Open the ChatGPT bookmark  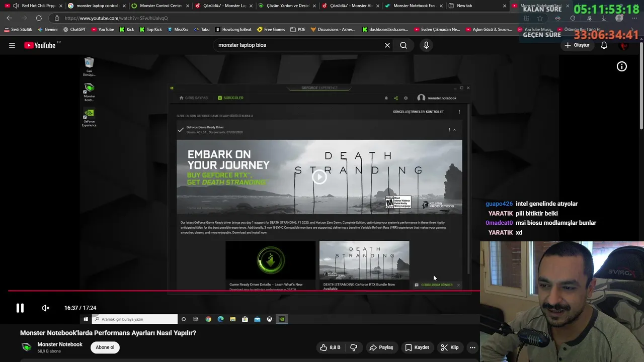[x=74, y=30]
